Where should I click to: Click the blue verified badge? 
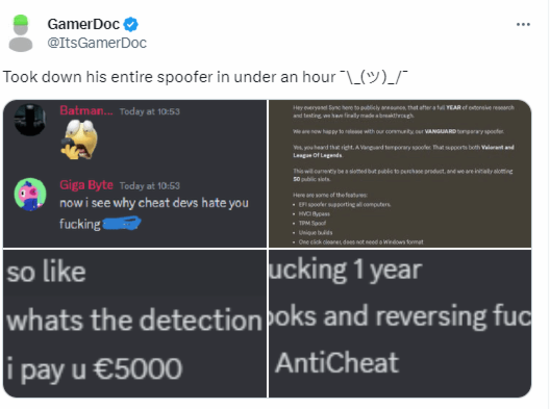click(131, 25)
